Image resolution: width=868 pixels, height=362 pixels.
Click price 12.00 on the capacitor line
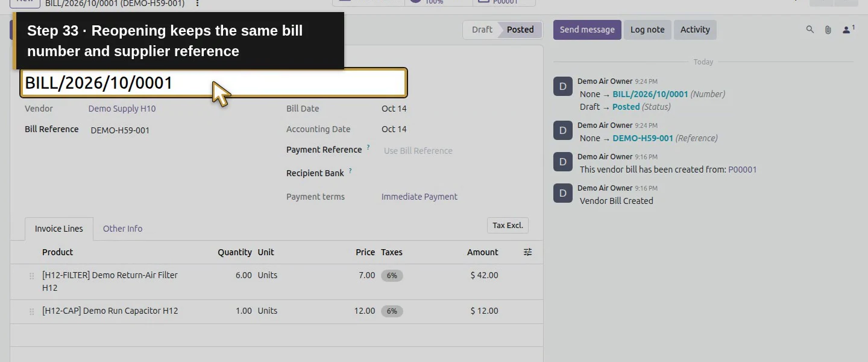[364, 311]
